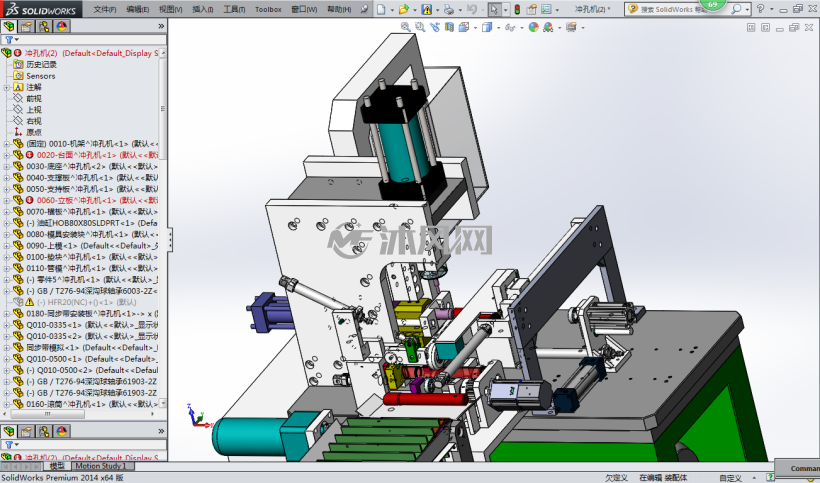Activate the Select cursor tool
The height and width of the screenshot is (483, 820).
click(x=494, y=9)
